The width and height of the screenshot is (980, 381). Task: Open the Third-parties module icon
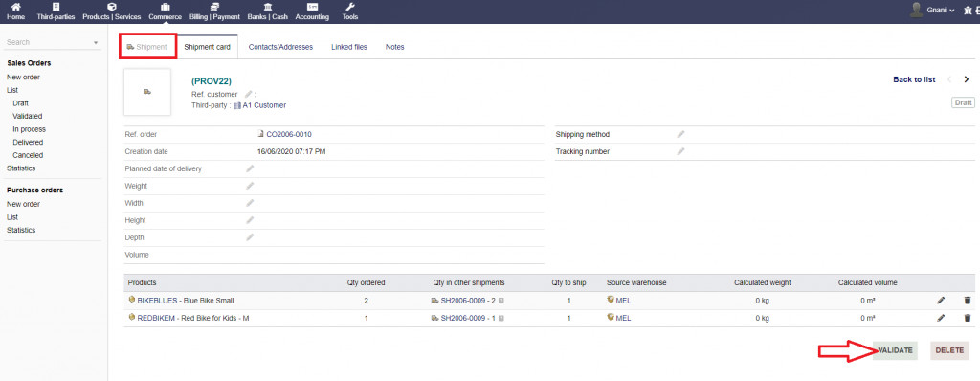click(x=56, y=7)
